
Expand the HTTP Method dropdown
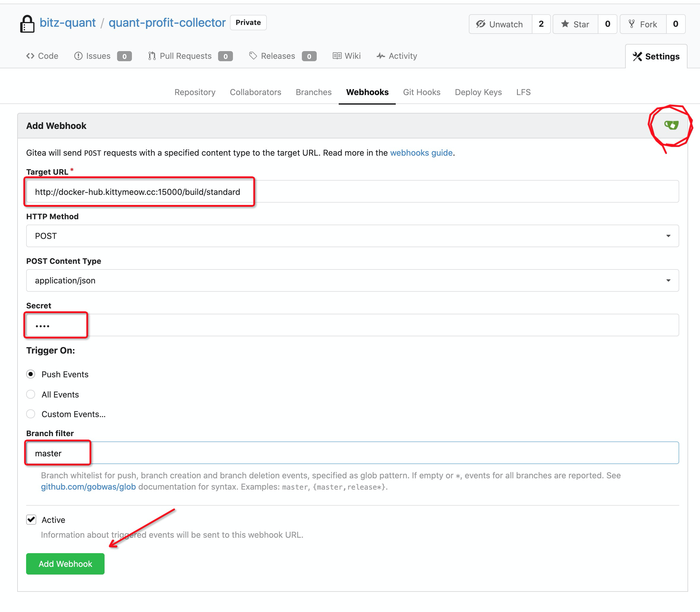click(x=352, y=236)
